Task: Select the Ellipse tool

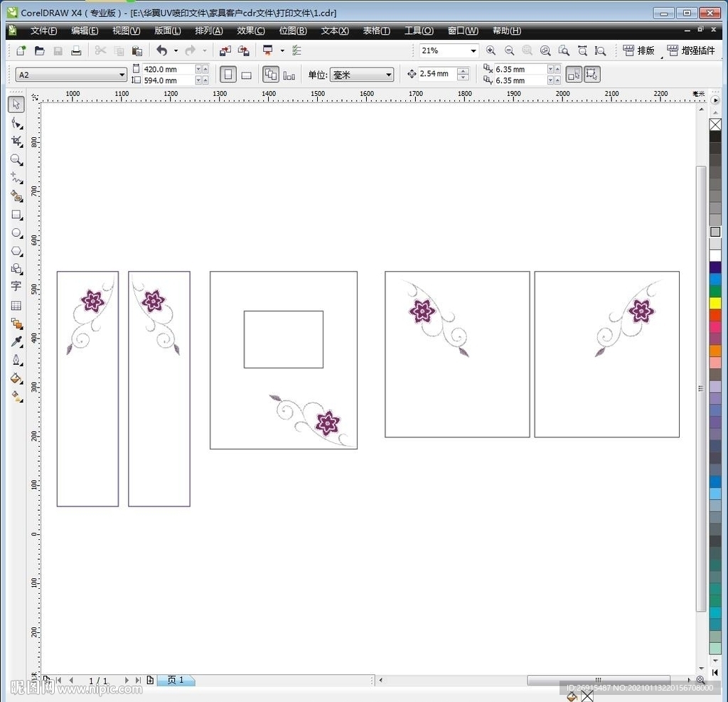Action: (x=17, y=233)
